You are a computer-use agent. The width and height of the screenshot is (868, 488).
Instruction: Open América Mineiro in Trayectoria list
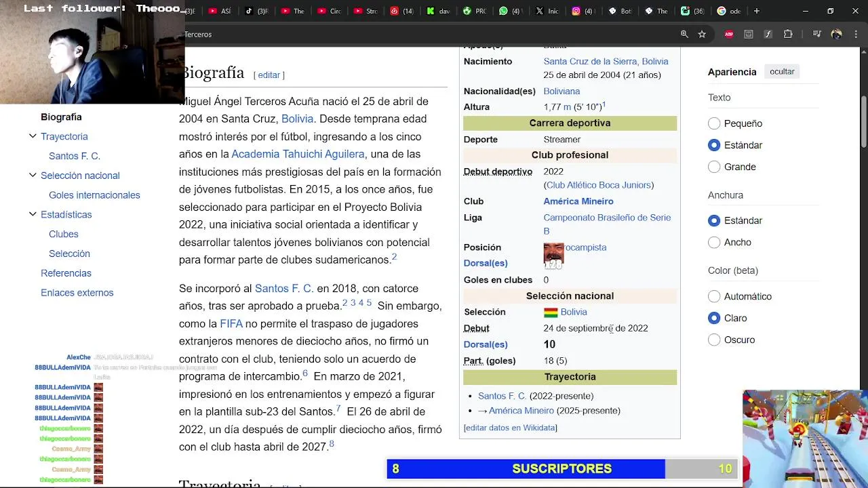[x=521, y=411]
